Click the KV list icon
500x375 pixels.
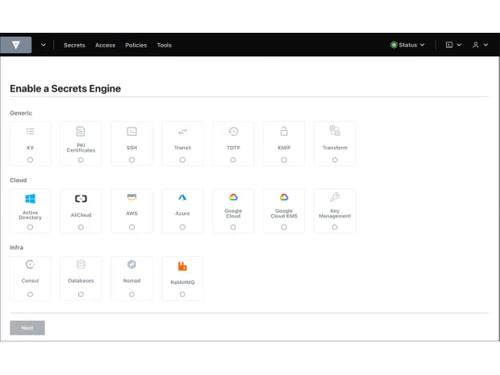30,131
